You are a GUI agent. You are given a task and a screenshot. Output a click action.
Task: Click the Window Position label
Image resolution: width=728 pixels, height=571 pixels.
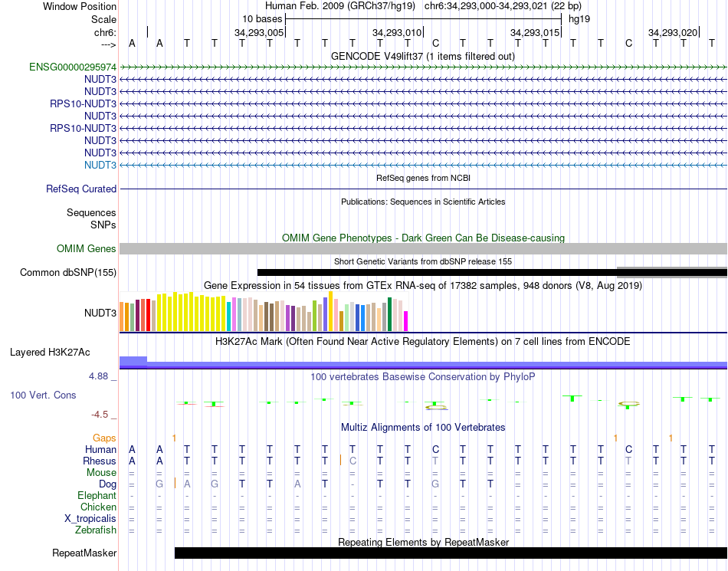80,6
